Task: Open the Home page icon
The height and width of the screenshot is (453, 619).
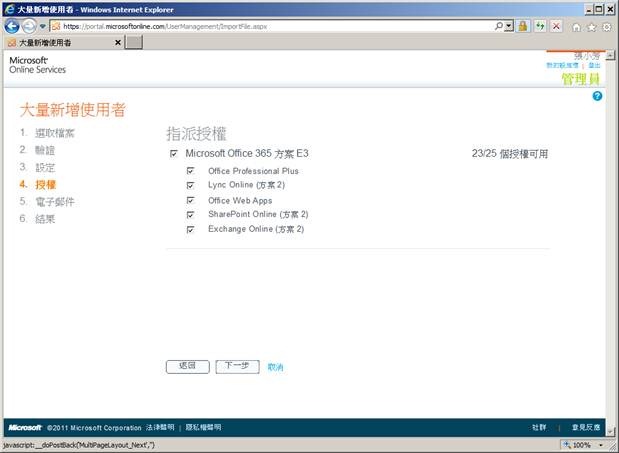Action: click(576, 27)
